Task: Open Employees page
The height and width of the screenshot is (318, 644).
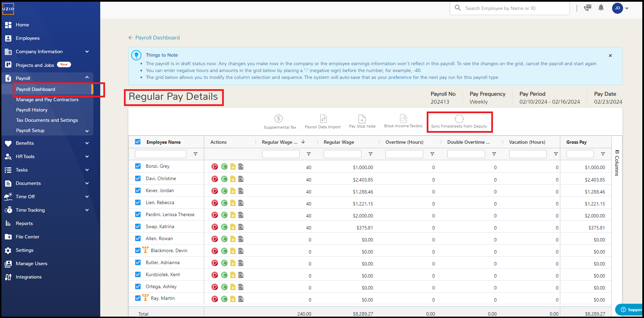Action: pyautogui.click(x=27, y=38)
